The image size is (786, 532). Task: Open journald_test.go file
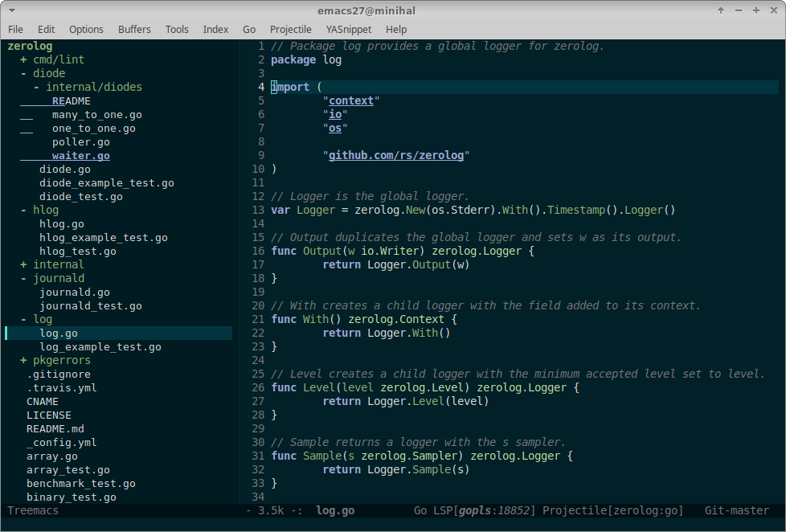click(x=91, y=306)
